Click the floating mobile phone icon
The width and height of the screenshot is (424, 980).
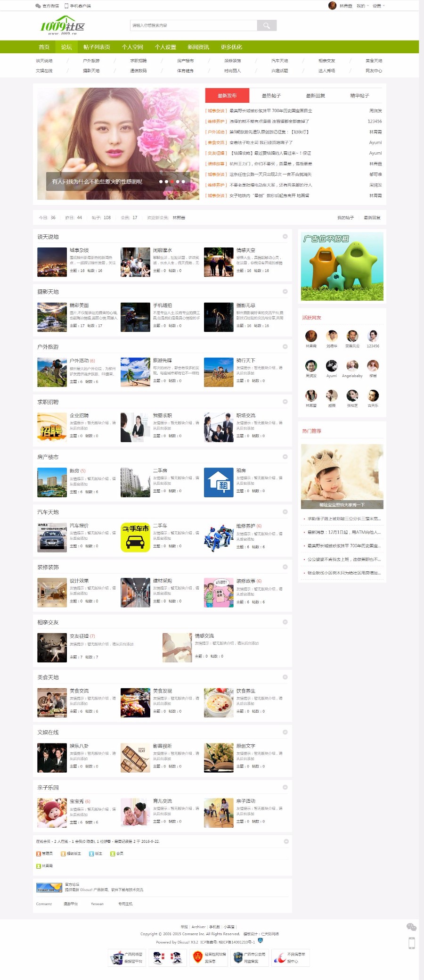(x=411, y=943)
